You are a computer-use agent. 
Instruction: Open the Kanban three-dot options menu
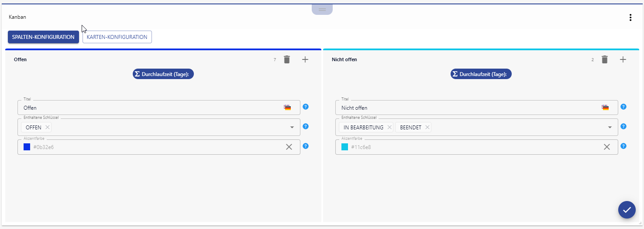[x=630, y=17]
